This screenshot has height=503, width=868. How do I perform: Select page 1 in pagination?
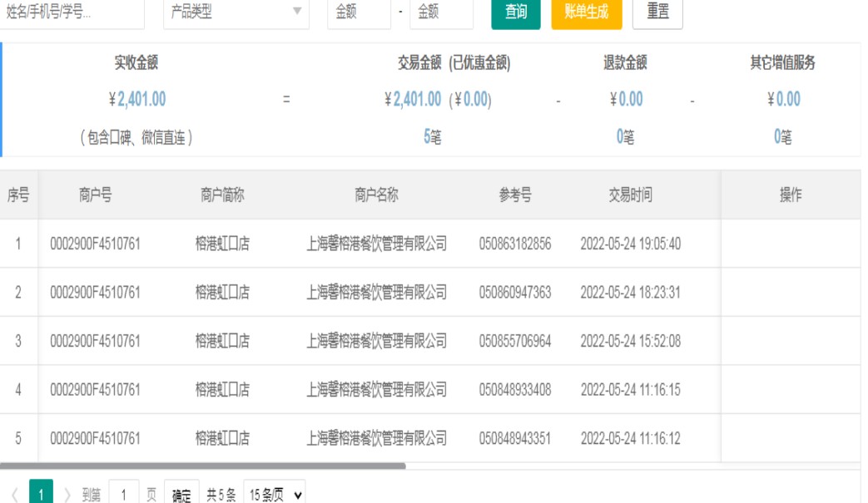(x=41, y=495)
